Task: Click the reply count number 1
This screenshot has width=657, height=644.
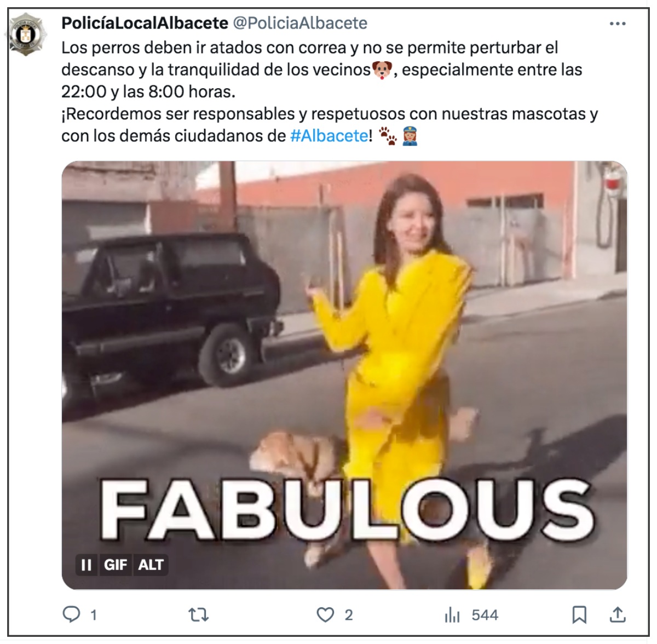Action: tap(94, 615)
